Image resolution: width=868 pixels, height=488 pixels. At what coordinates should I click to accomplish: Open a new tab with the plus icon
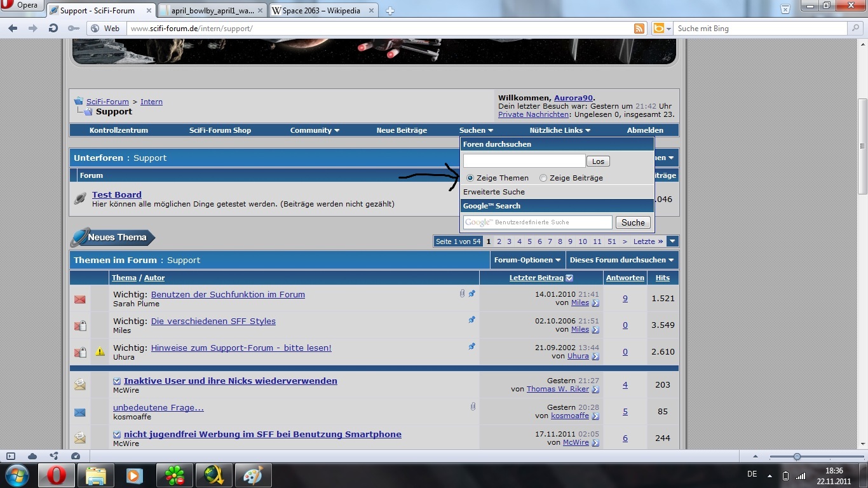click(x=390, y=10)
